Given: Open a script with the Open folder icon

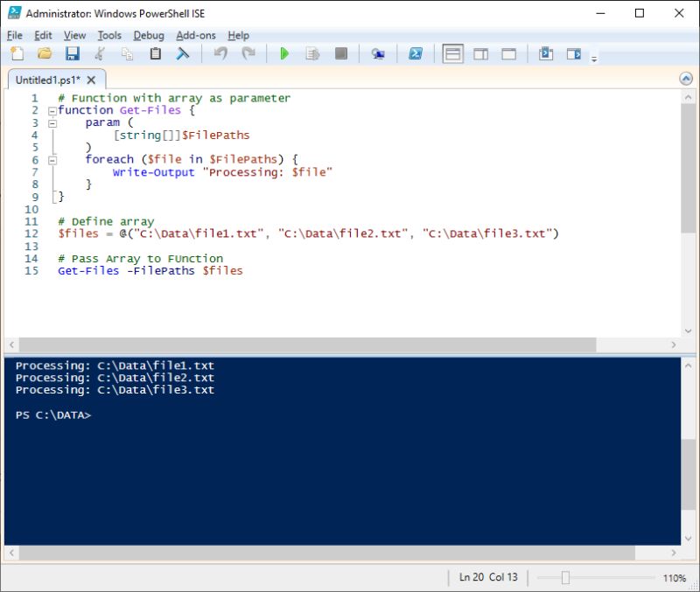Looking at the screenshot, I should [45, 54].
